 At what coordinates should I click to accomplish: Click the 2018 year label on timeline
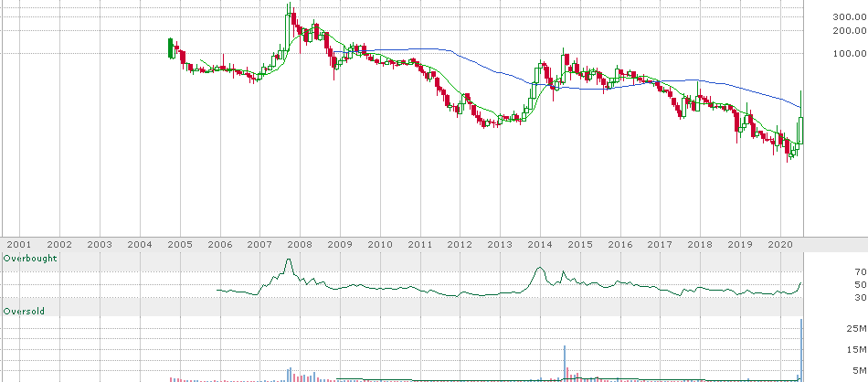(701, 244)
